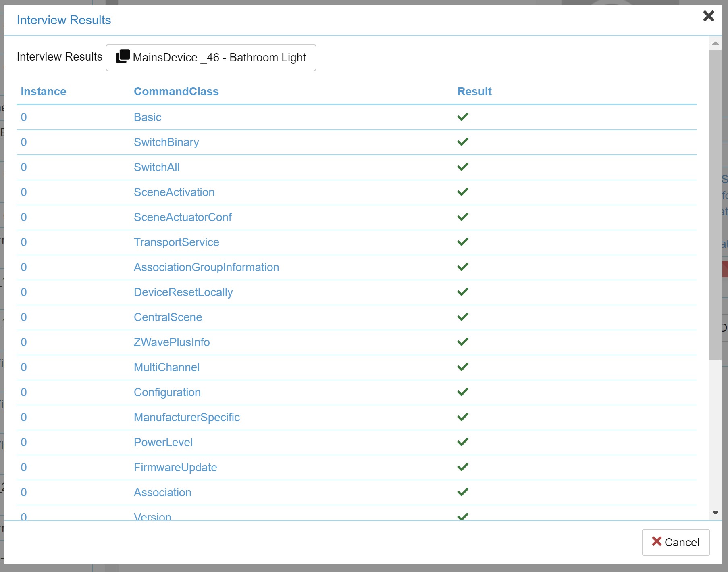Click the checkmark next to CentralScene
Viewport: 728px width, 572px height.
(462, 317)
